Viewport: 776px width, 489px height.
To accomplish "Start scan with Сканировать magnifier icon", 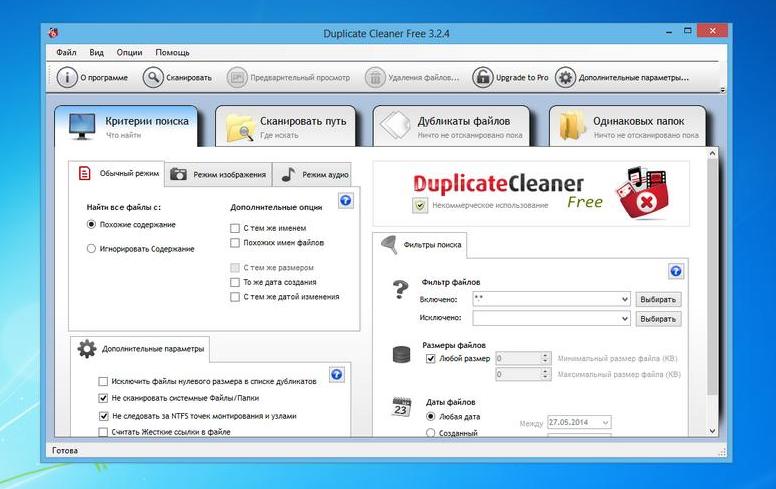I will pos(153,77).
